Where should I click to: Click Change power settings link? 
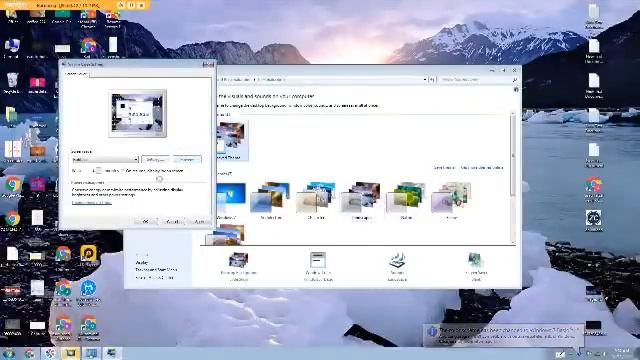92,202
